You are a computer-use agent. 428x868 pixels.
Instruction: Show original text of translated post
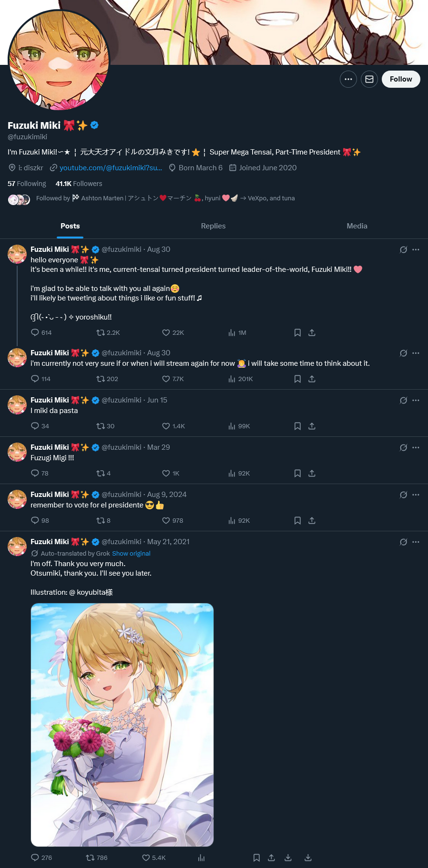[131, 554]
